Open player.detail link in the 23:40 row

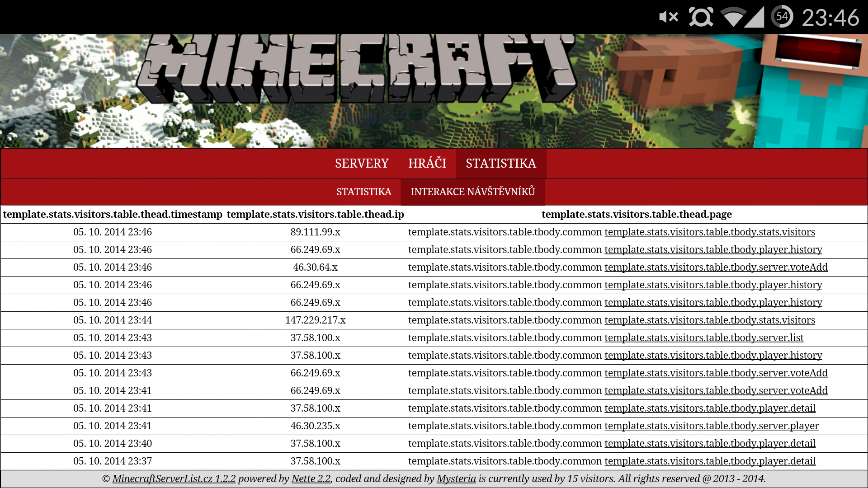[x=710, y=443]
